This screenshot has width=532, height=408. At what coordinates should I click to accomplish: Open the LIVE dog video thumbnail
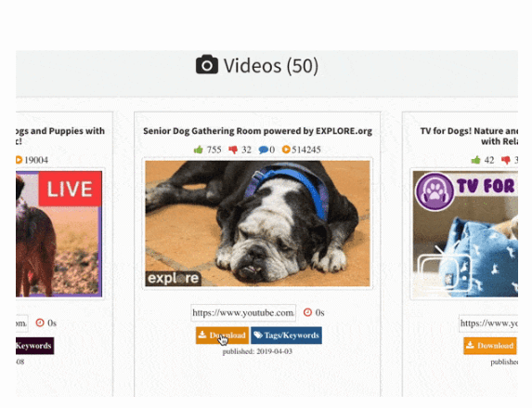pos(59,233)
